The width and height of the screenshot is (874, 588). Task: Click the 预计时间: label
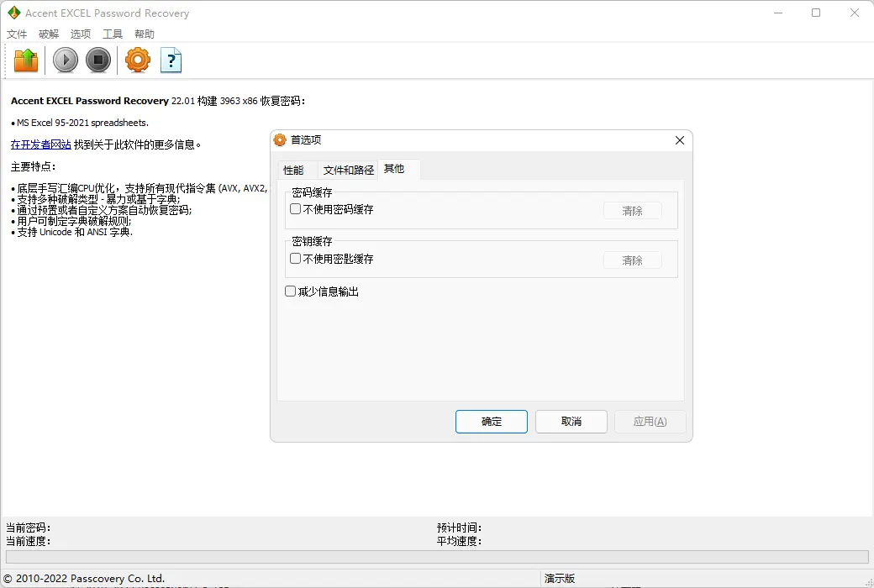(x=460, y=528)
